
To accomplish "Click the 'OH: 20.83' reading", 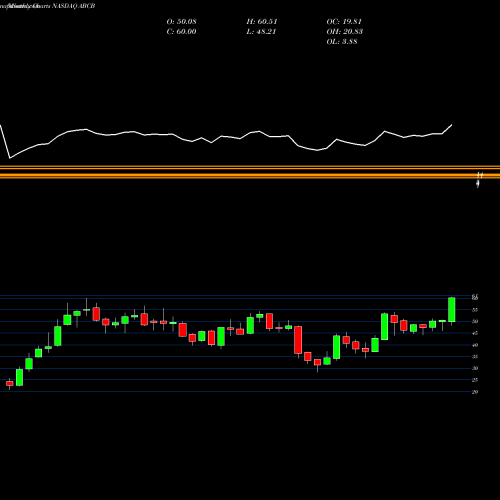I will 345,31.
